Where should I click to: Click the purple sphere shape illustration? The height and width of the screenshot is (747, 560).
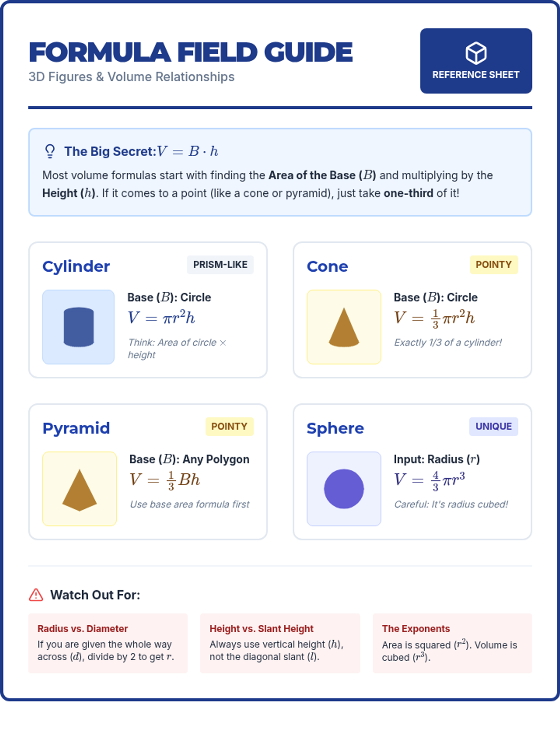pos(344,489)
